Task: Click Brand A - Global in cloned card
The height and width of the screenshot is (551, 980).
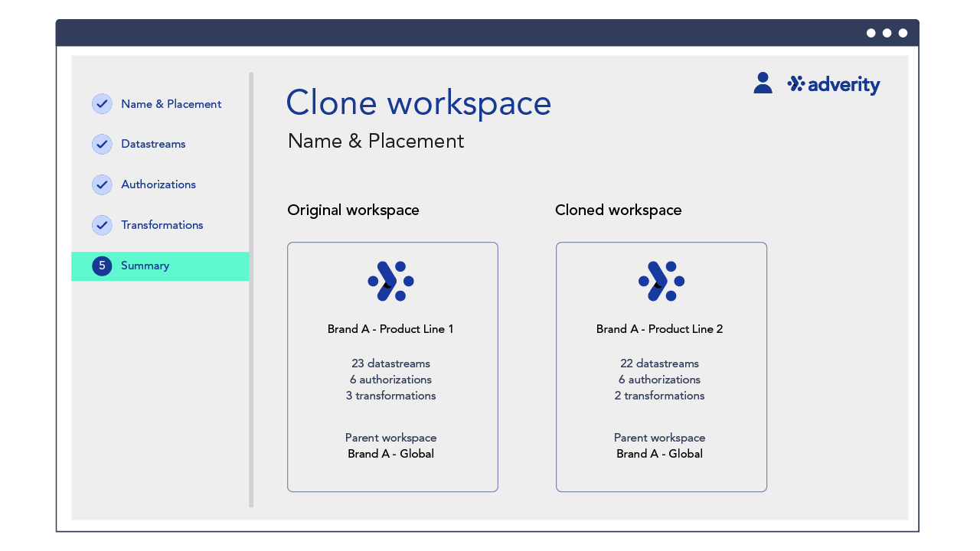Action: tap(660, 454)
